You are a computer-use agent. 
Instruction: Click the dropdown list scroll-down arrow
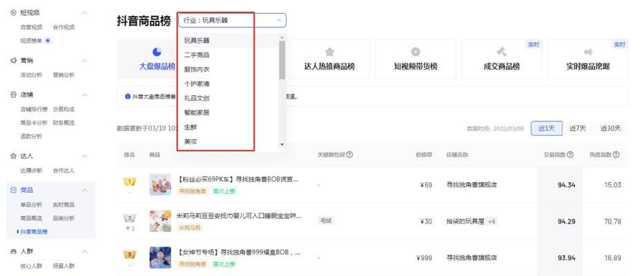(282, 145)
